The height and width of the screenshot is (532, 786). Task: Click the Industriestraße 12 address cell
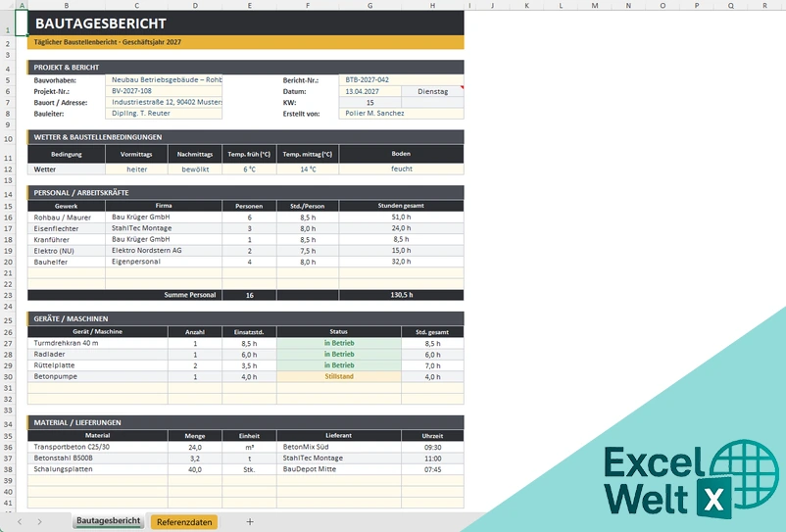164,102
